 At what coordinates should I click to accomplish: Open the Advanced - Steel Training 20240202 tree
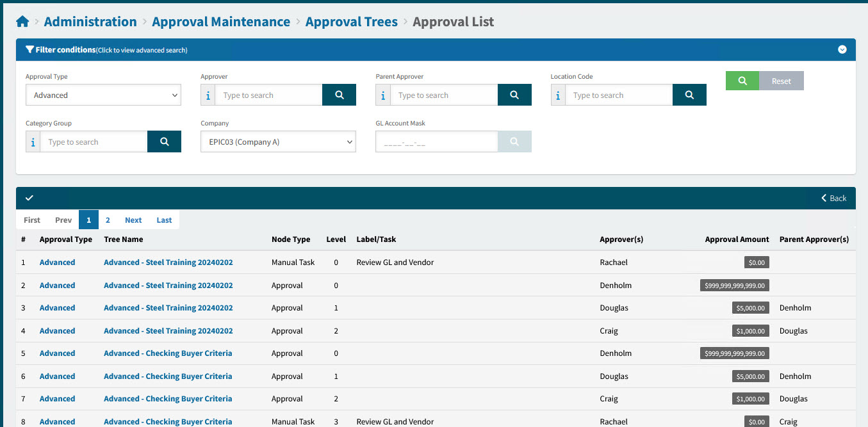tap(168, 262)
